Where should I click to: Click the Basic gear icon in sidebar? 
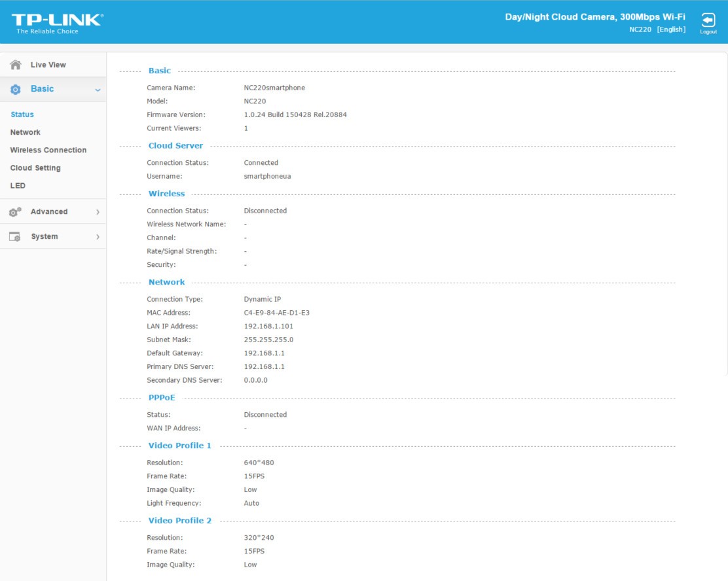[16, 90]
